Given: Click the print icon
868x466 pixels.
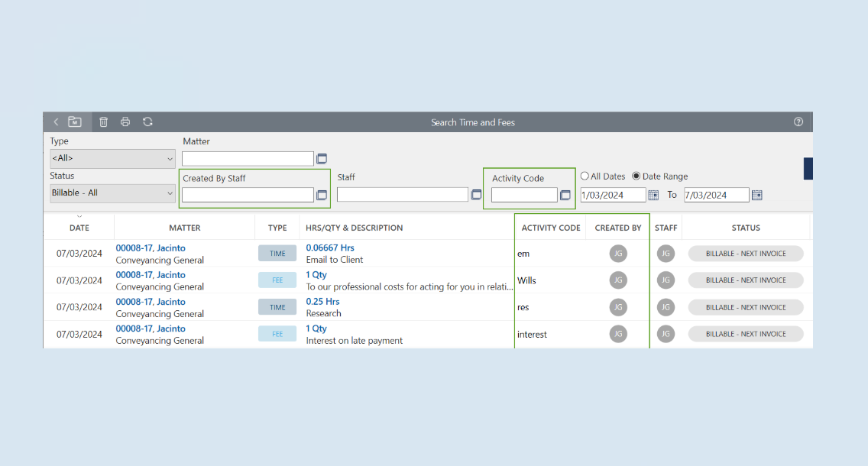Looking at the screenshot, I should (125, 122).
